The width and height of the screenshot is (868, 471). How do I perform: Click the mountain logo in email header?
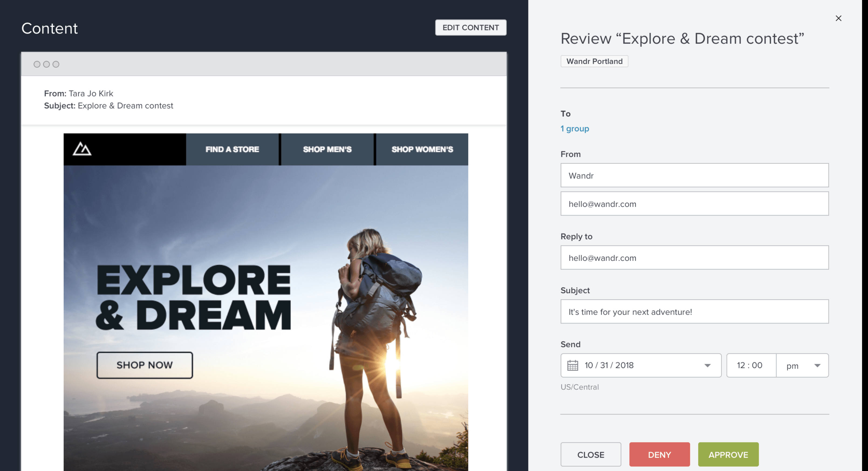click(82, 149)
